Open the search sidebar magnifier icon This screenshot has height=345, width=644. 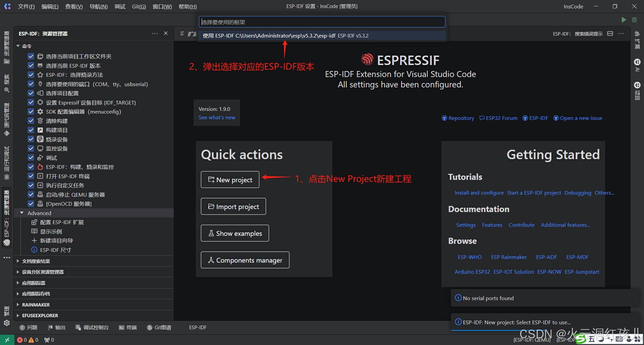[7, 90]
